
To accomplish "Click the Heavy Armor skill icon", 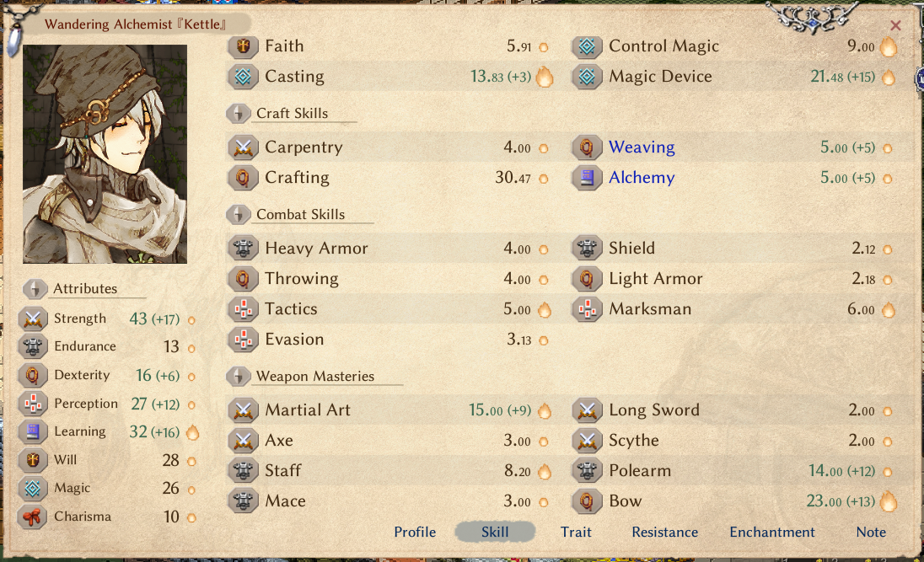I will pyautogui.click(x=243, y=248).
